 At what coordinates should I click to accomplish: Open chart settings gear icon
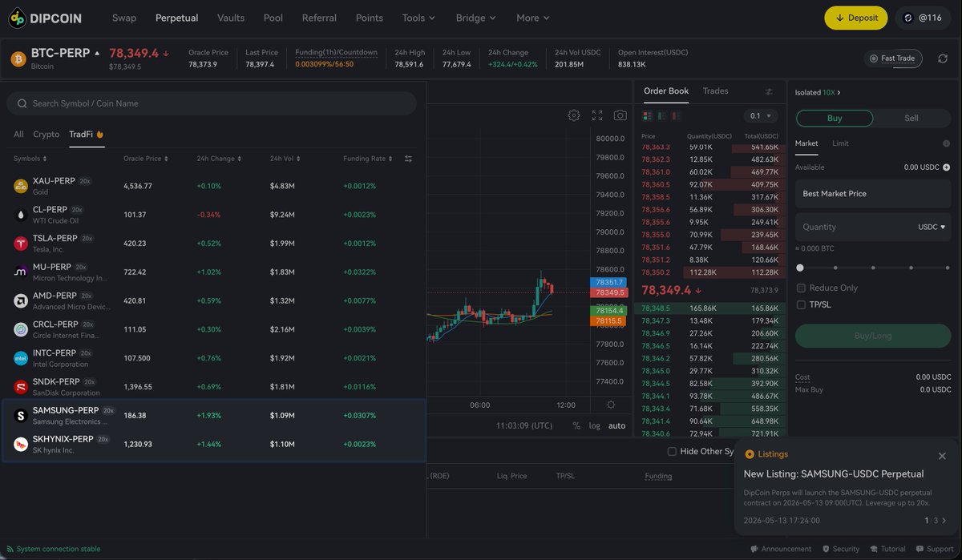pyautogui.click(x=574, y=115)
